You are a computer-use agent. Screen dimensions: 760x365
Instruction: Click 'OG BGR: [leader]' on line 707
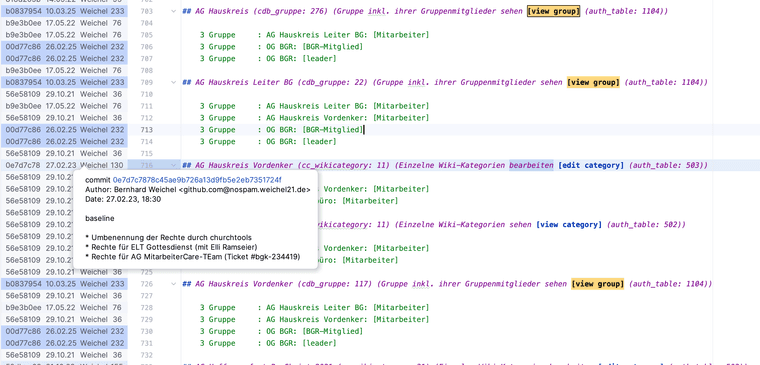click(x=301, y=58)
